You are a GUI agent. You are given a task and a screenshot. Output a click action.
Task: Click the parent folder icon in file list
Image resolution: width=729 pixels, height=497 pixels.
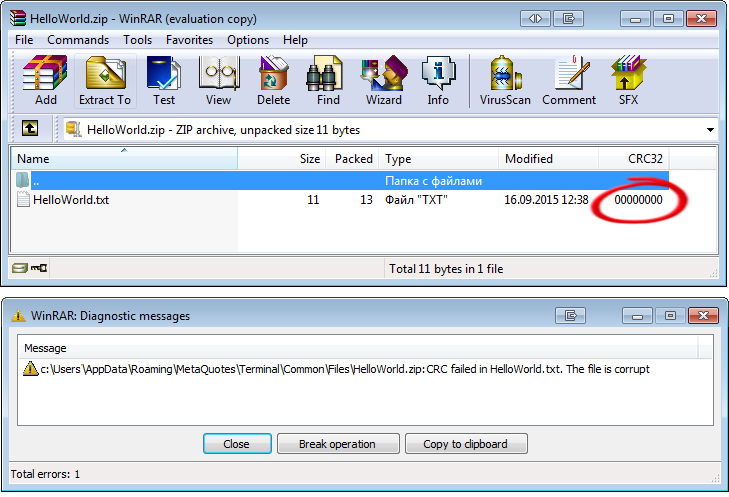tap(23, 180)
